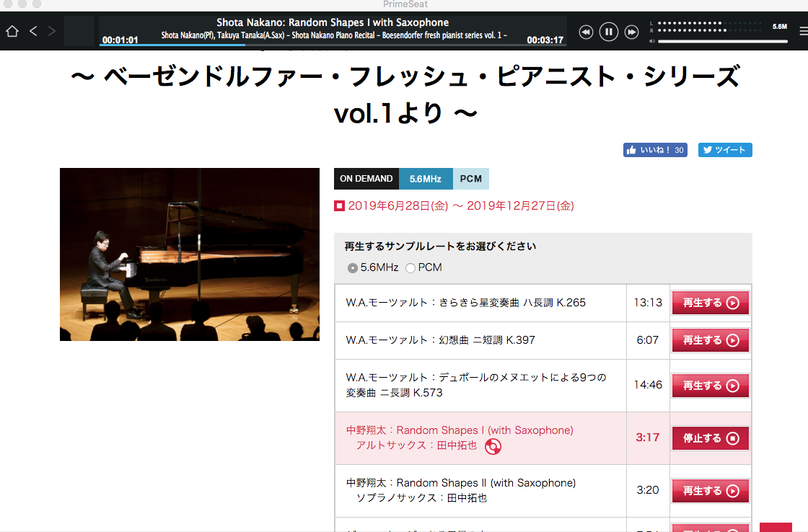808x532 pixels.
Task: Click the 5.6M rate indicator in the player bar
Action: tap(780, 26)
